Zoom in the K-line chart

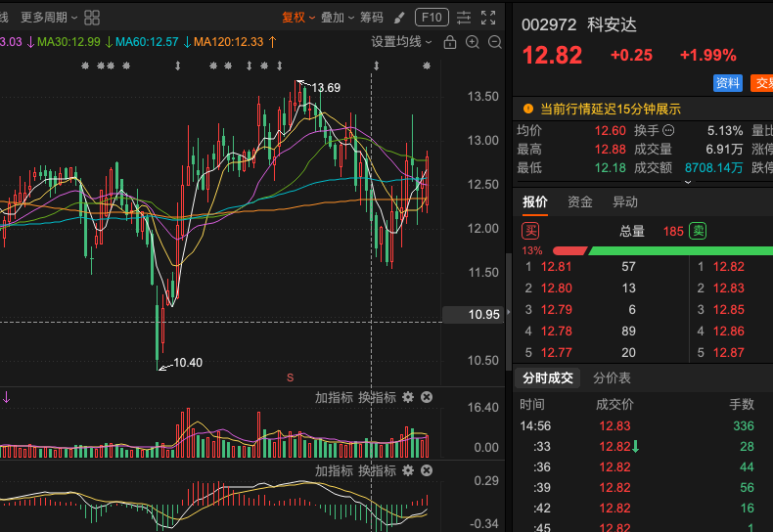[x=473, y=42]
